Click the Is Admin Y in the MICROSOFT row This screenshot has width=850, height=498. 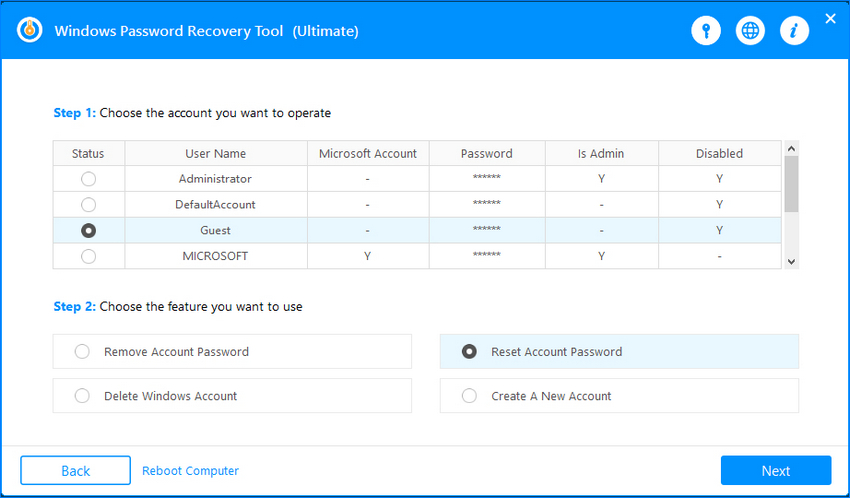(601, 256)
